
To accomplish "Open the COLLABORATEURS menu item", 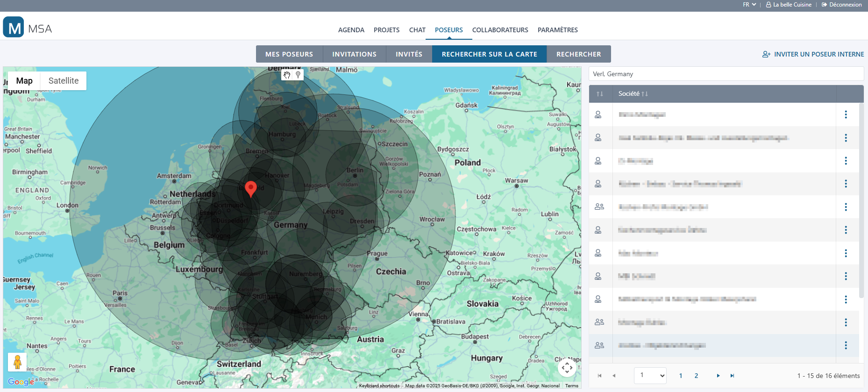I will [x=500, y=30].
